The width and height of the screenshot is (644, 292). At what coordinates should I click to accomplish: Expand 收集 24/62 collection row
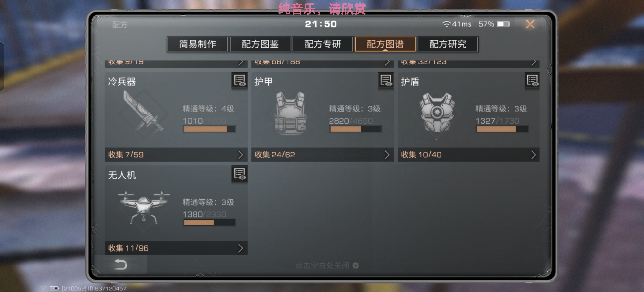point(322,155)
